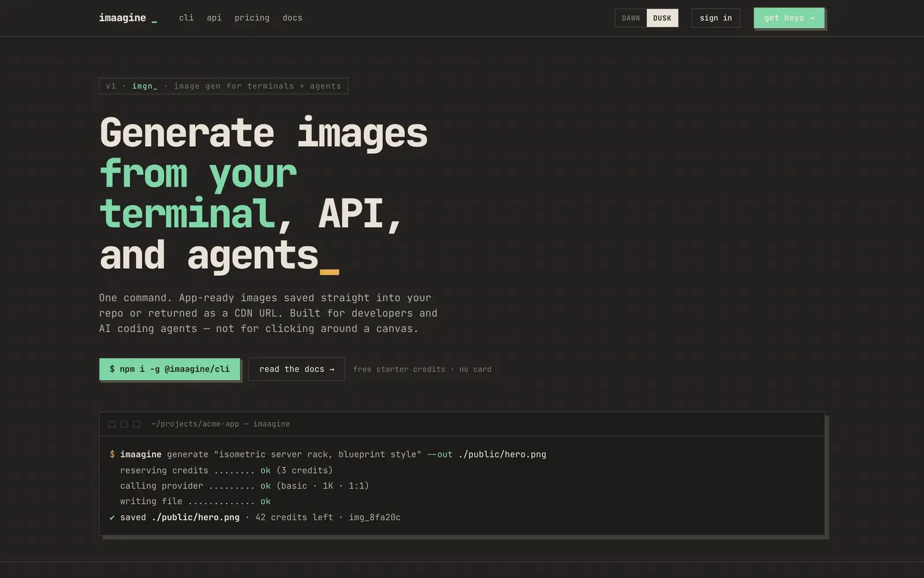The image size is (924, 578).
Task: Click the imaagine generate command line
Action: tap(328, 454)
